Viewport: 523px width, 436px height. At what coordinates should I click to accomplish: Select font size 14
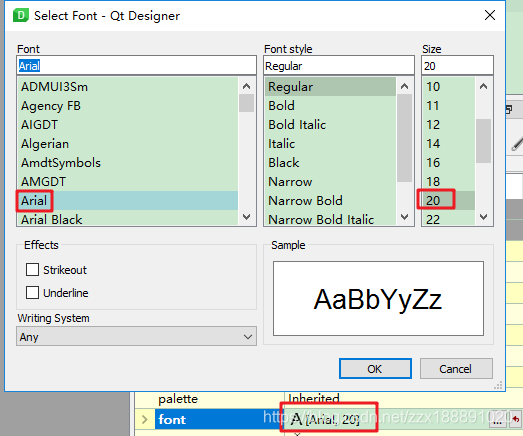click(x=449, y=144)
